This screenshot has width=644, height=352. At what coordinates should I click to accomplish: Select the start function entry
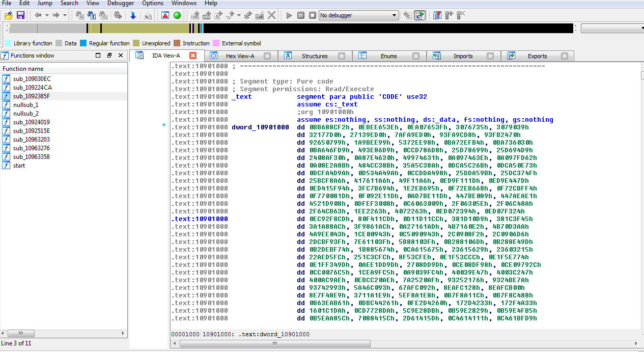point(19,166)
